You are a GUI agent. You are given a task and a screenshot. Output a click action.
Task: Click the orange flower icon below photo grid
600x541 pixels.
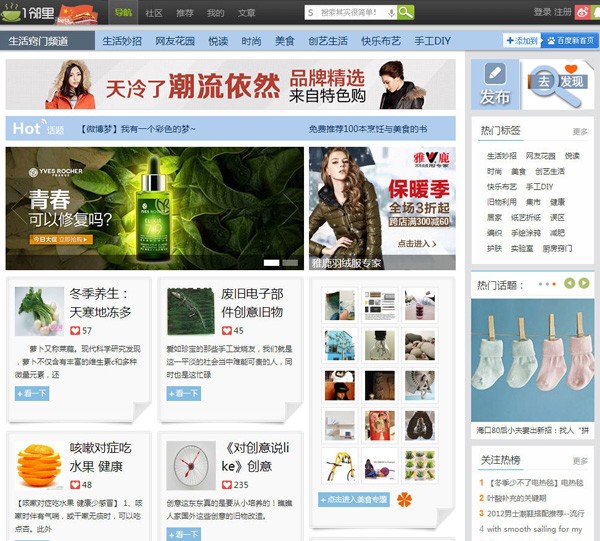click(404, 499)
